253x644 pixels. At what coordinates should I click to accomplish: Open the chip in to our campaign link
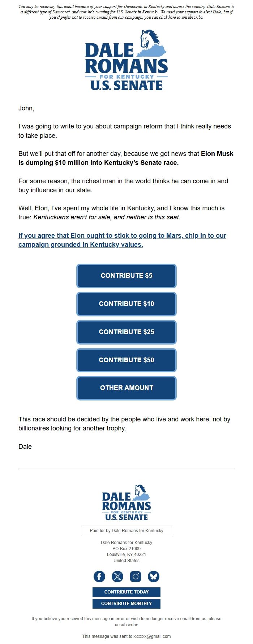point(122,240)
